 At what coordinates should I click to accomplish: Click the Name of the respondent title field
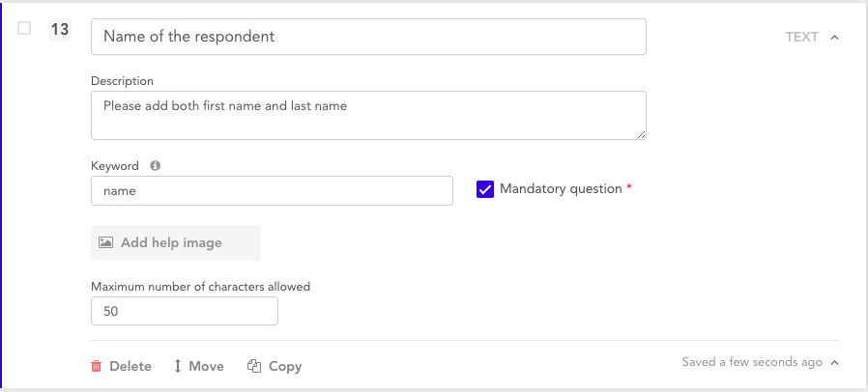point(368,37)
